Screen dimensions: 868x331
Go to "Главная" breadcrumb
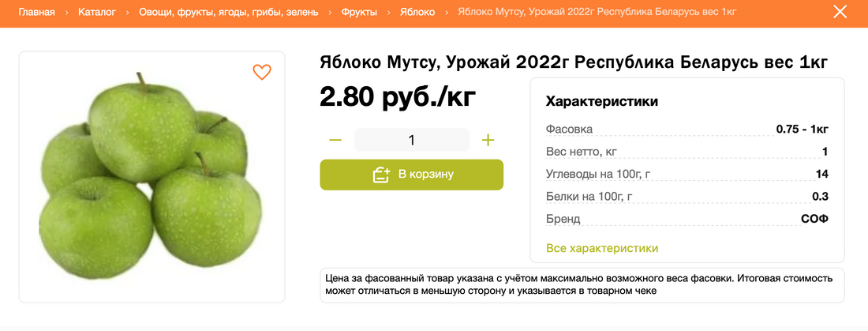point(36,13)
